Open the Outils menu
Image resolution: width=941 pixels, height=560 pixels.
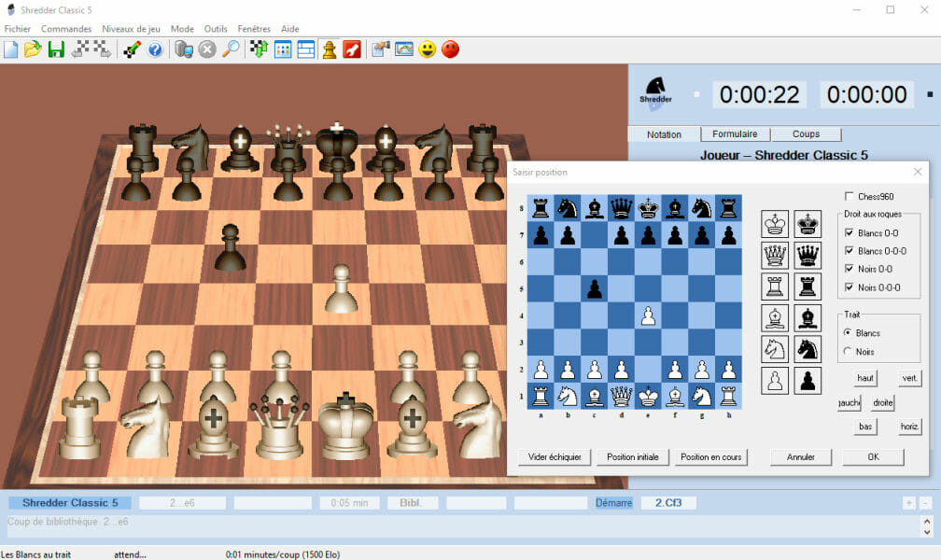tap(216, 29)
